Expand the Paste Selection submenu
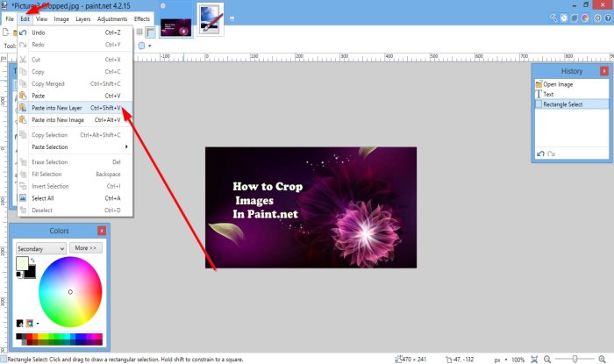 [x=75, y=146]
